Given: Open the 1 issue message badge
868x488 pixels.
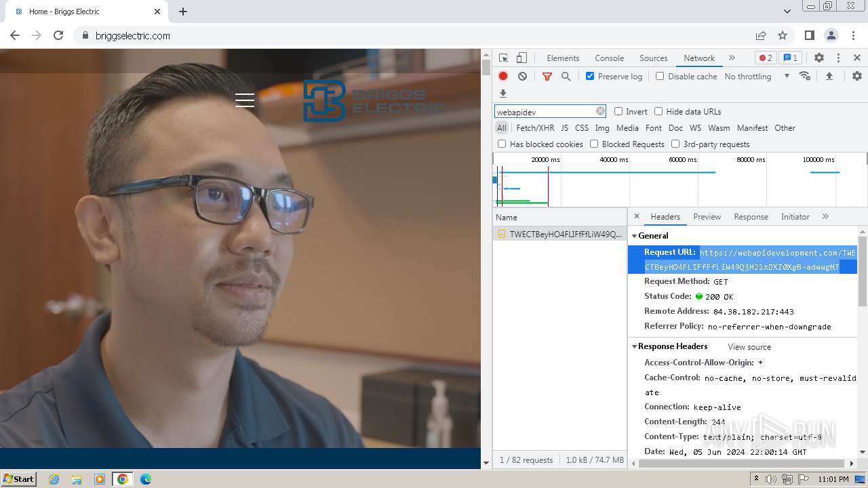Looking at the screenshot, I should click(790, 58).
